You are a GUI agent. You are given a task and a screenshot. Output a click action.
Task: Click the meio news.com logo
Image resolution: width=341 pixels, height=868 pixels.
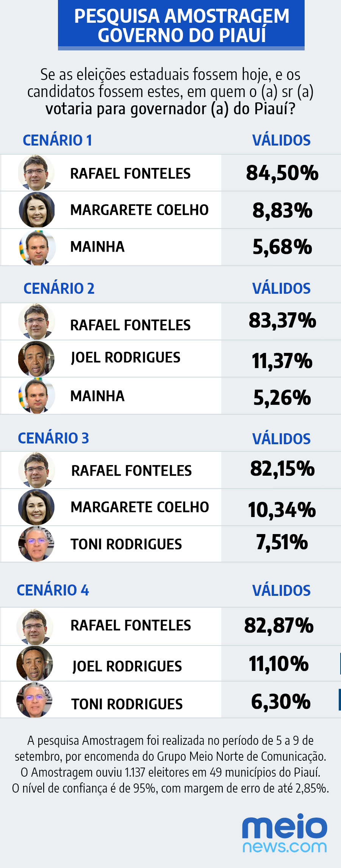pyautogui.click(x=285, y=834)
